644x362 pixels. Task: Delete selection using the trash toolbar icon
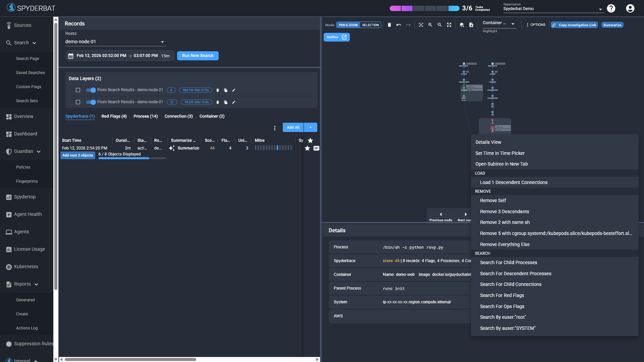coord(389,25)
